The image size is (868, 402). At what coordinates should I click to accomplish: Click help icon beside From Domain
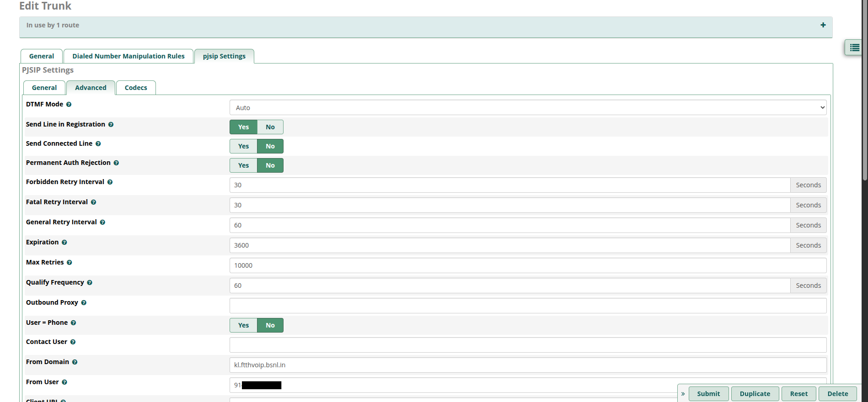point(75,362)
